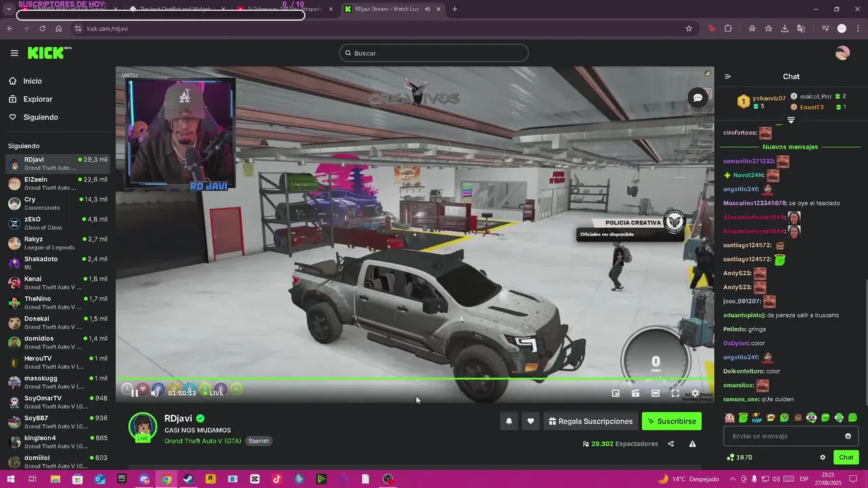The image size is (868, 488).
Task: Go to Kick home via logo
Action: pos(50,53)
